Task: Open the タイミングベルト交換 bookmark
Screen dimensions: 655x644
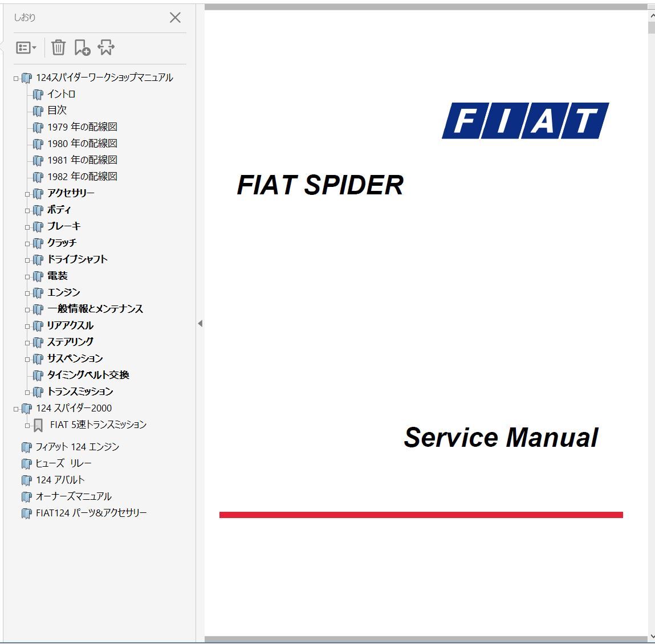Action: [x=88, y=375]
